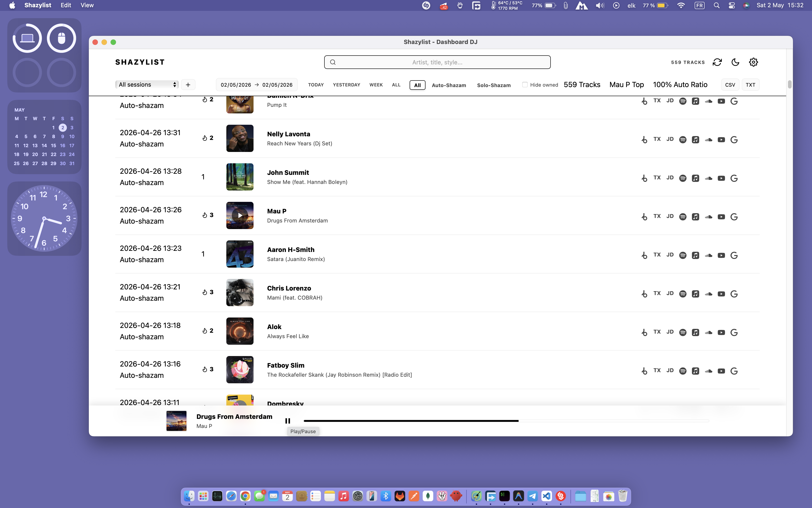Open settings via gear icon
This screenshot has height=508, width=812.
(753, 62)
